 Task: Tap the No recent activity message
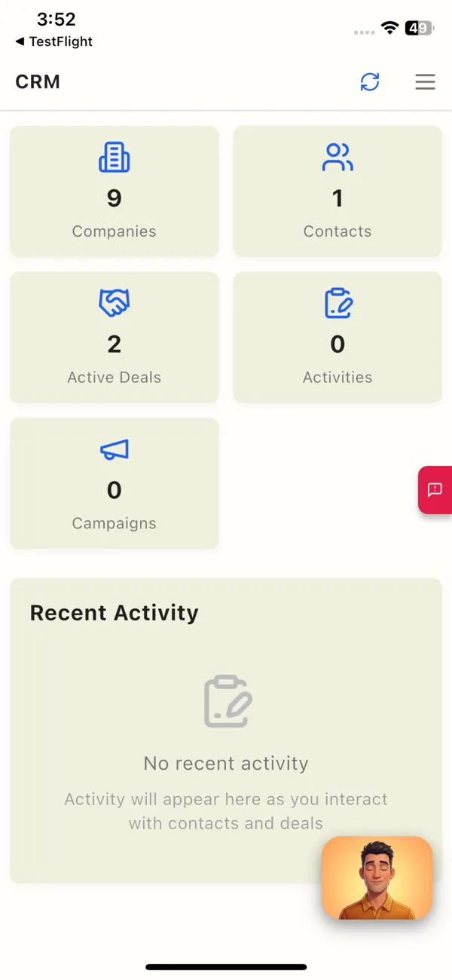(x=226, y=763)
